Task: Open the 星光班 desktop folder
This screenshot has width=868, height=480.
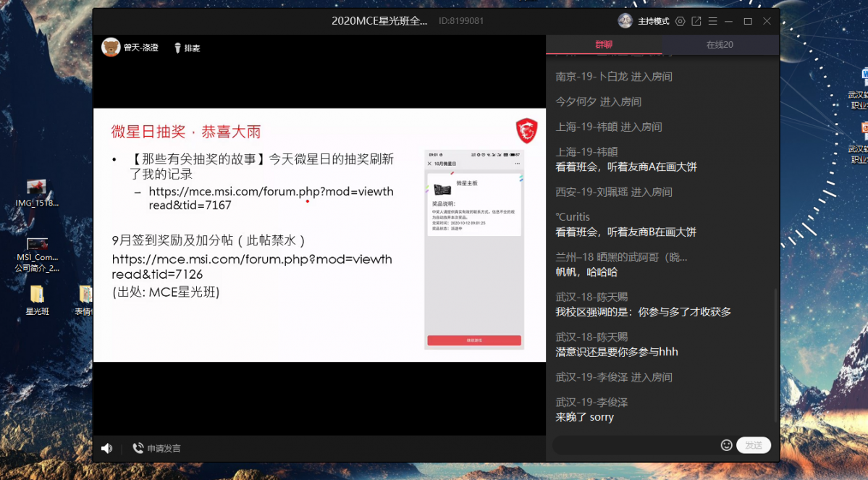Action: (x=37, y=300)
